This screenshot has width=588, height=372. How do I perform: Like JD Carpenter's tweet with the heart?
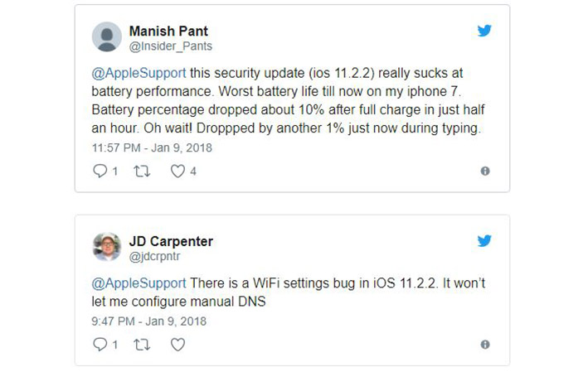tap(177, 344)
